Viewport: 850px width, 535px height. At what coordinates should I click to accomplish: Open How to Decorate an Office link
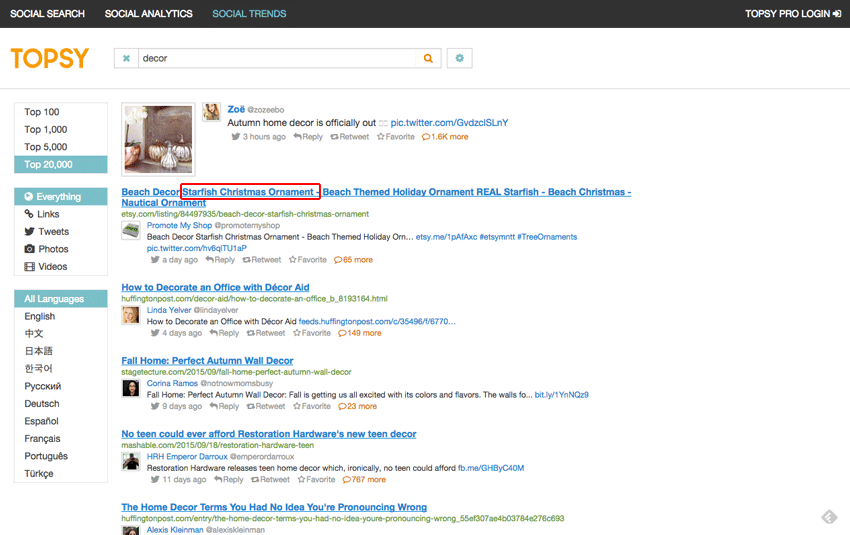coord(215,287)
